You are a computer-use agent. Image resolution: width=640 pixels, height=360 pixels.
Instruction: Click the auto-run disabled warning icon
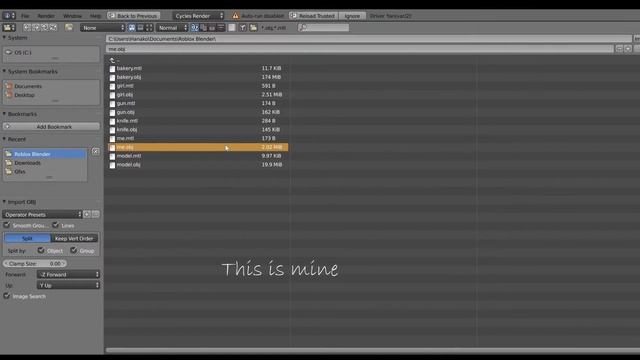[x=236, y=16]
